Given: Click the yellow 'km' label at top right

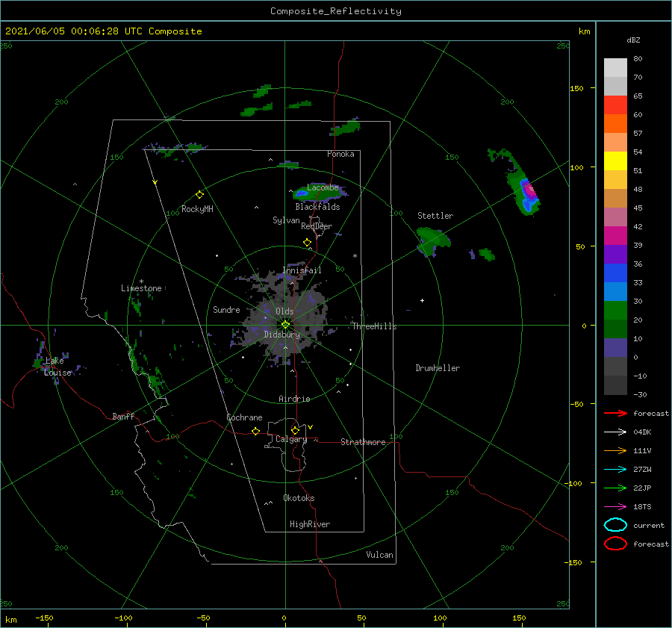Looking at the screenshot, I should tap(584, 31).
